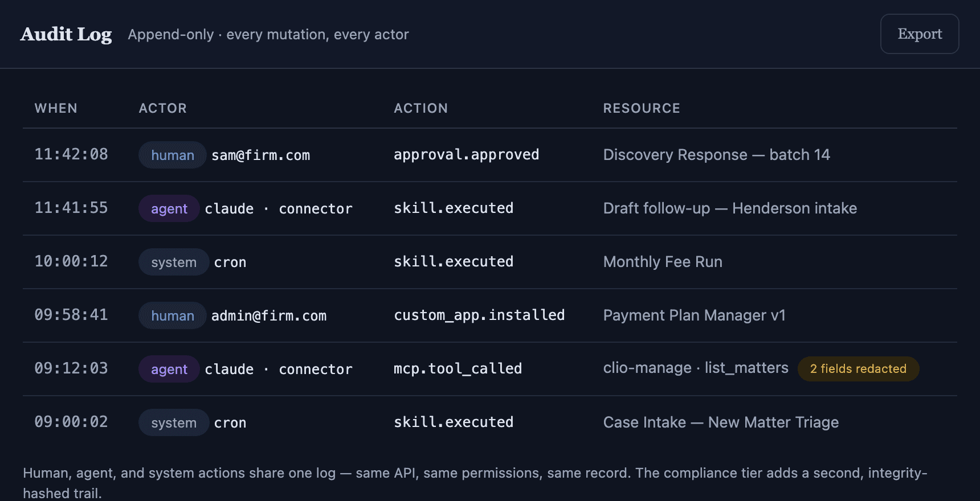The image size is (980, 501).
Task: Click the system badge in the 09:00:02 row
Action: [x=174, y=422]
